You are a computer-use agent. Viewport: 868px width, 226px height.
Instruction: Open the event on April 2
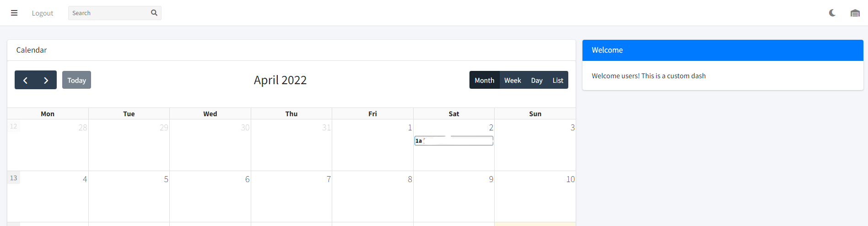coord(453,141)
